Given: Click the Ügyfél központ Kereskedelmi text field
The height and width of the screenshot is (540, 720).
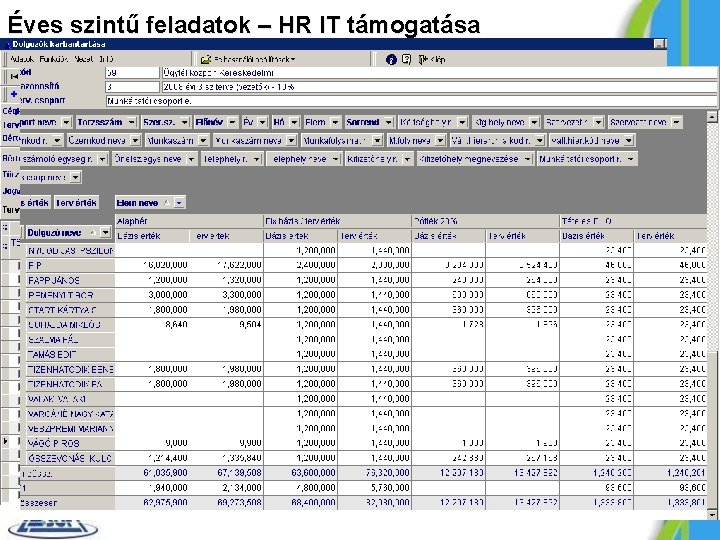Looking at the screenshot, I should pos(439,73).
